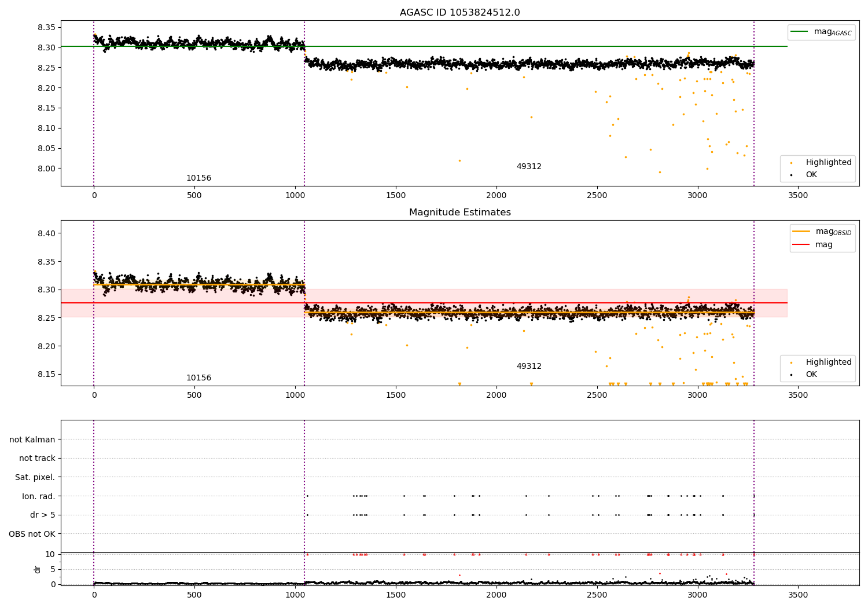
Task: Select the orange mag OBSID legend line
Action: 801,232
